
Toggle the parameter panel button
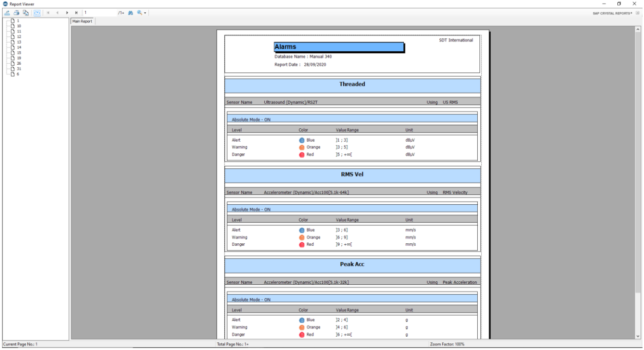click(37, 12)
